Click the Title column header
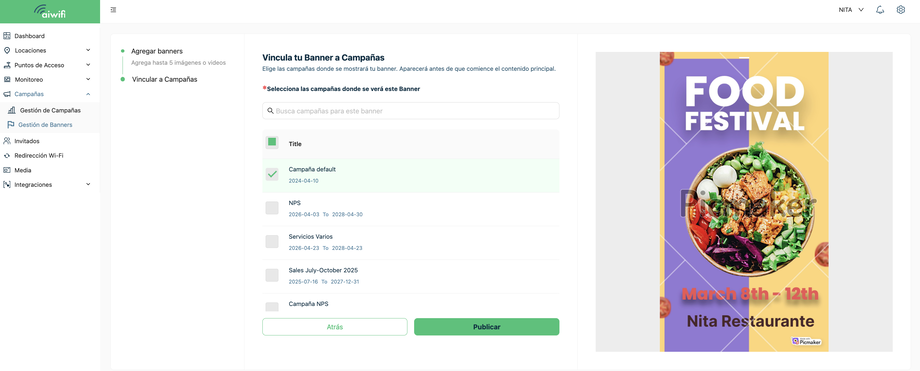Viewport: 920px width, 371px height. pyautogui.click(x=295, y=144)
